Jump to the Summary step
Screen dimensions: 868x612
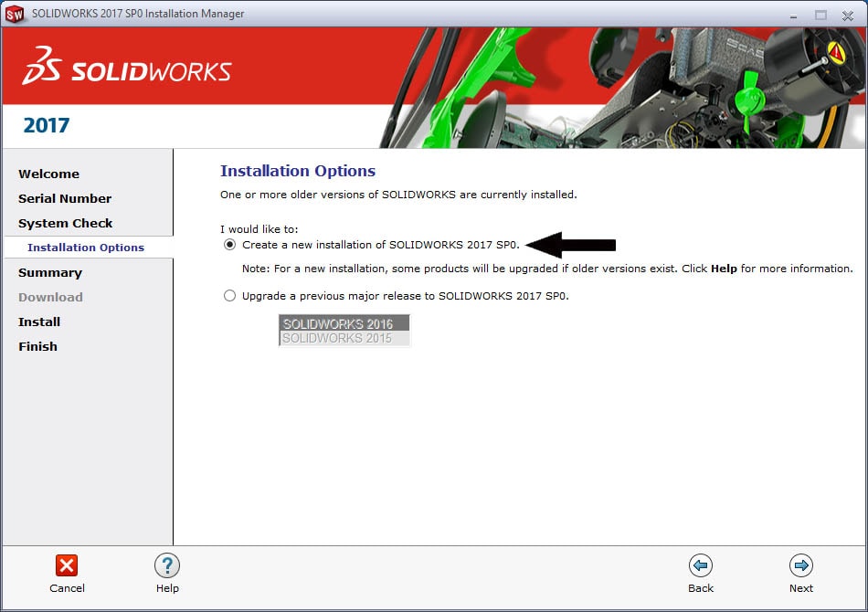(50, 272)
